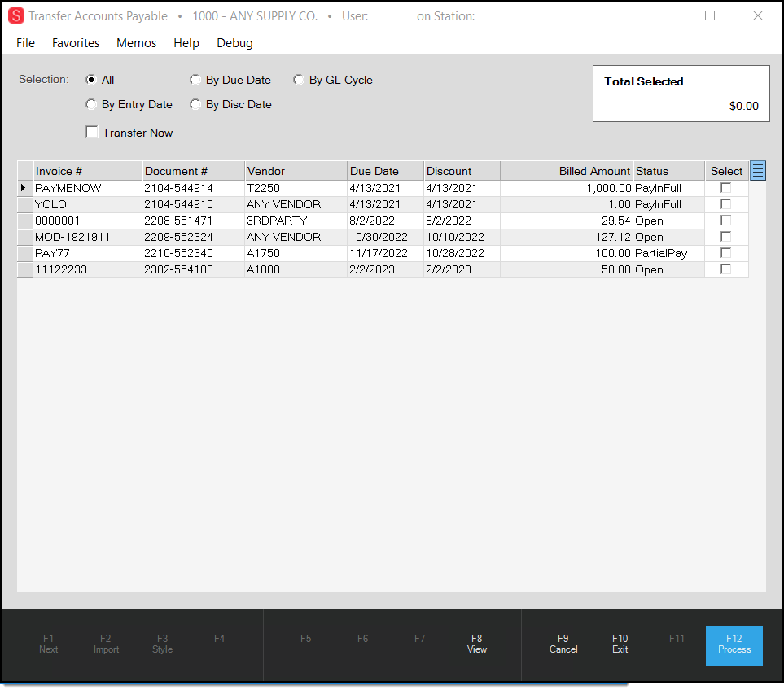Screen dimensions: 784x690
Task: Click the row header for invoice PAY77
Action: point(25,253)
